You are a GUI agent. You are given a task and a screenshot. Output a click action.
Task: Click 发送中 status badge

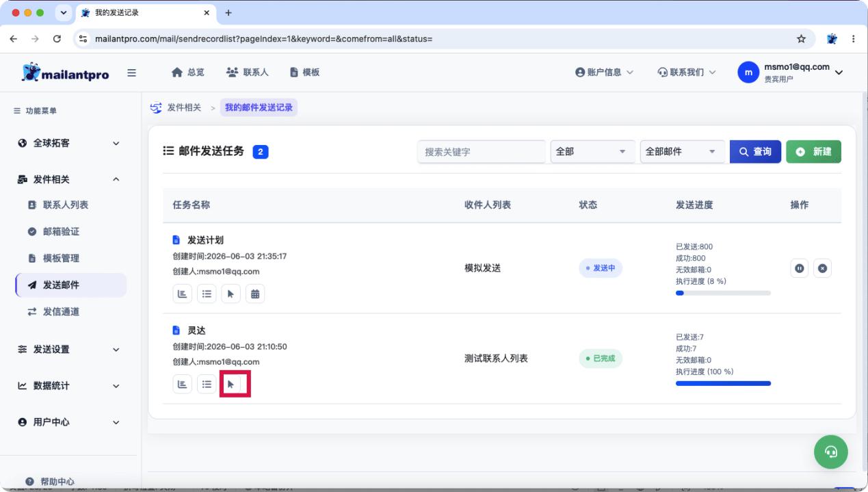[x=601, y=268]
